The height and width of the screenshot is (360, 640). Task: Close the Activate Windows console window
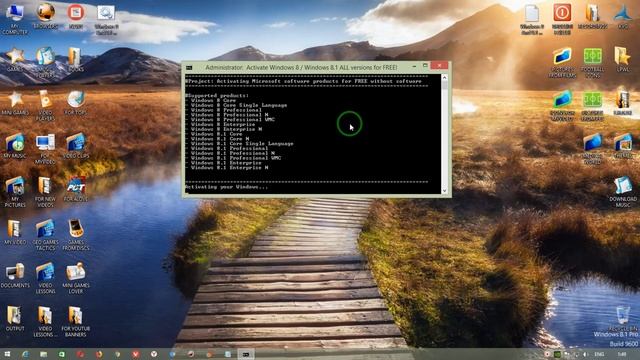[x=439, y=65]
